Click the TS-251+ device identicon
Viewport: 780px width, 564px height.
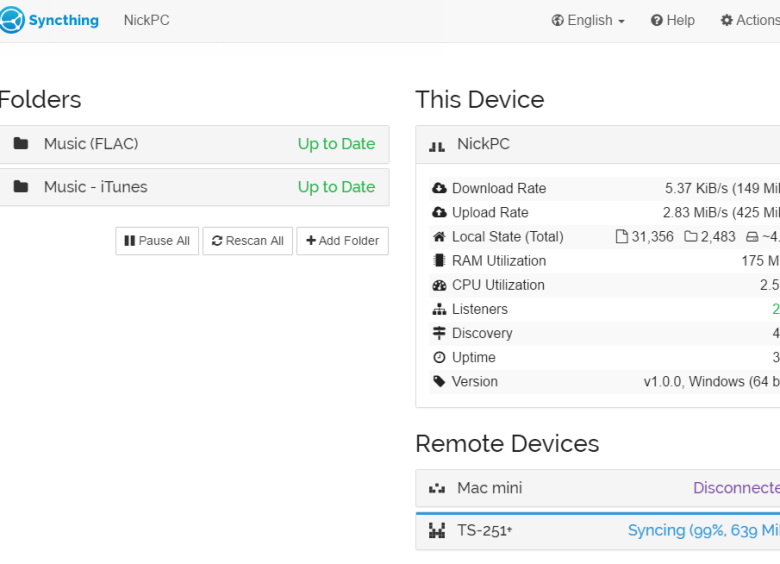pyautogui.click(x=437, y=531)
